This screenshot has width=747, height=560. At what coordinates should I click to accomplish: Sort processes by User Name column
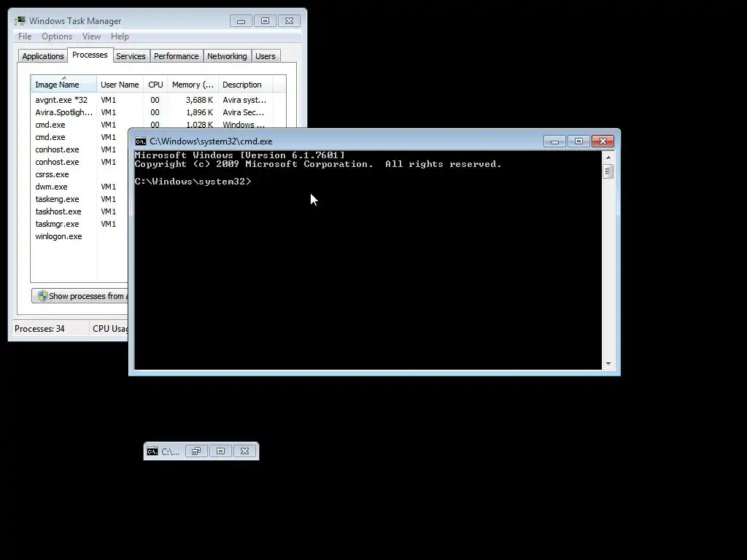click(x=120, y=85)
